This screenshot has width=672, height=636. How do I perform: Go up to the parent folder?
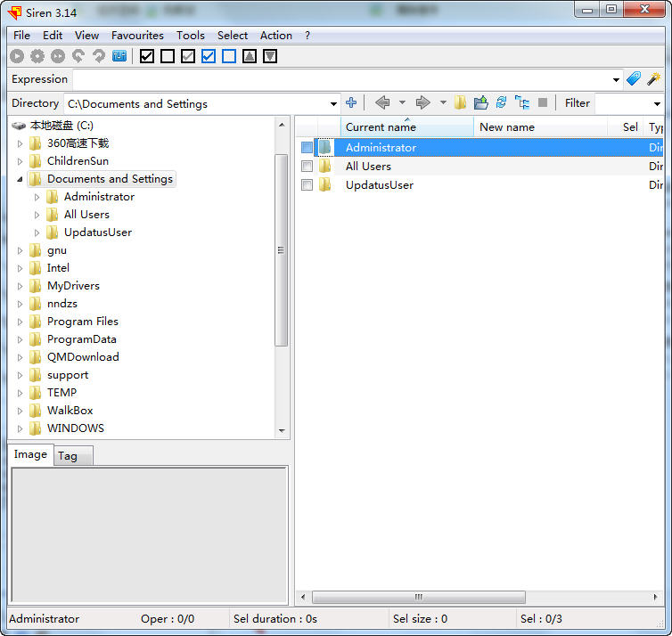480,103
